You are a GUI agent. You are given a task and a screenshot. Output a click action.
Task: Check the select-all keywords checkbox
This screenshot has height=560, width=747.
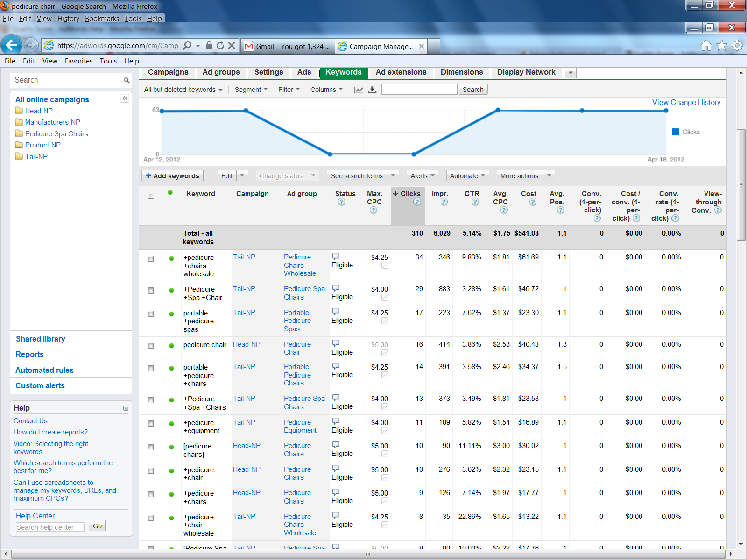click(x=151, y=196)
